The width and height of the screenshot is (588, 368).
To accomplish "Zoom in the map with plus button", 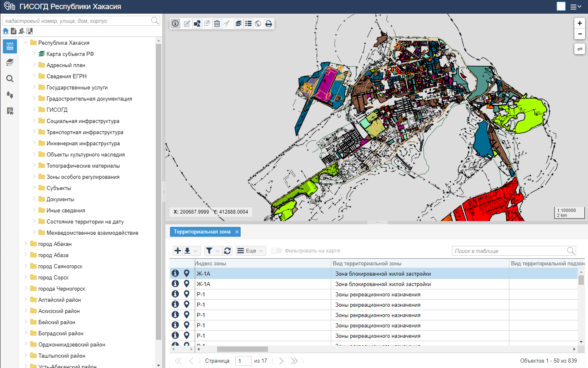I will (x=580, y=23).
